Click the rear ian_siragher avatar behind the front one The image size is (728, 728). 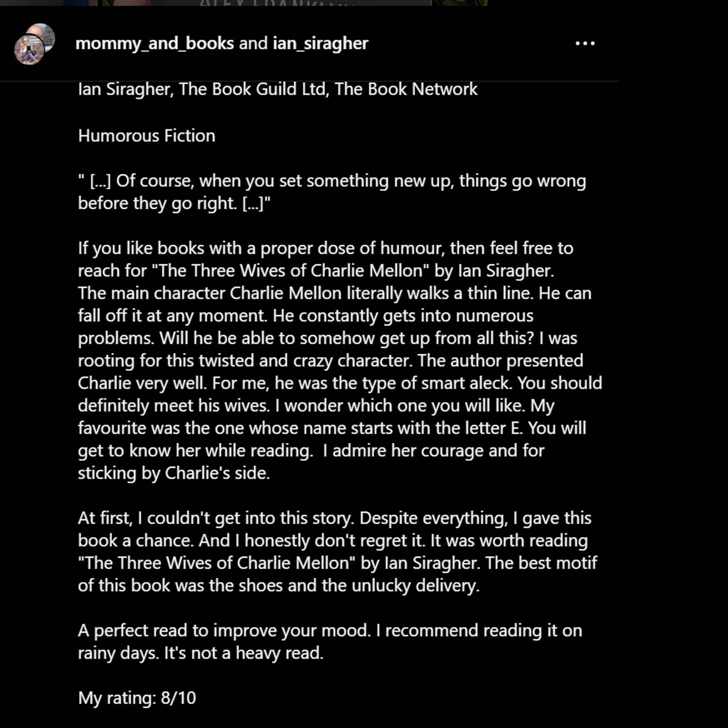coord(46,33)
